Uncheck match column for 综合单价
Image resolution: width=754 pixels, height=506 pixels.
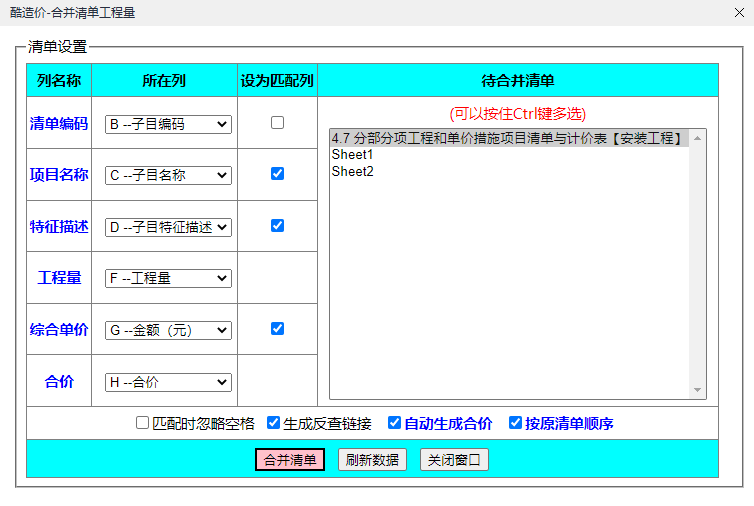277,328
